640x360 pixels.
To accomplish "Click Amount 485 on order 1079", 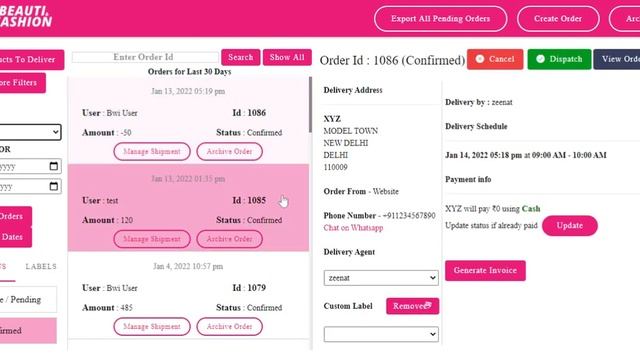I will [107, 308].
